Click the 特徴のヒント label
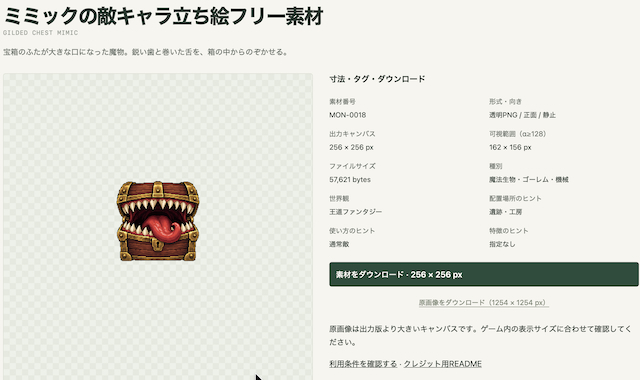Screen dimensions: 640x380 [x=509, y=231]
